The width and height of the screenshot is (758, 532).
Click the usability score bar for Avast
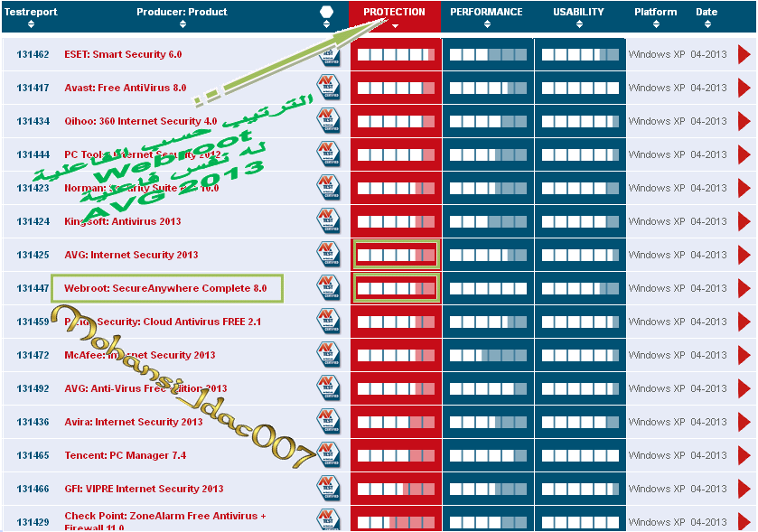pos(580,88)
